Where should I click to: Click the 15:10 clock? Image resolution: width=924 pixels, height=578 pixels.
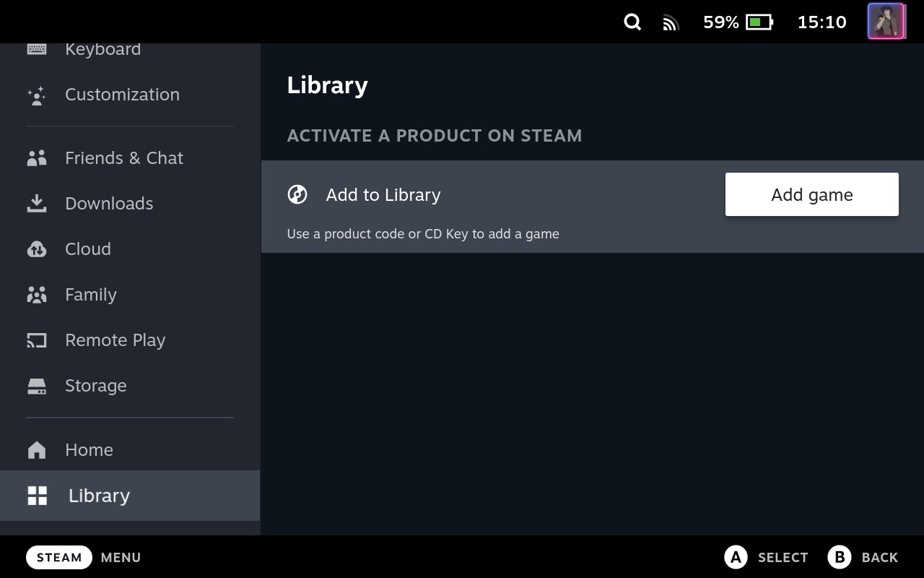821,22
